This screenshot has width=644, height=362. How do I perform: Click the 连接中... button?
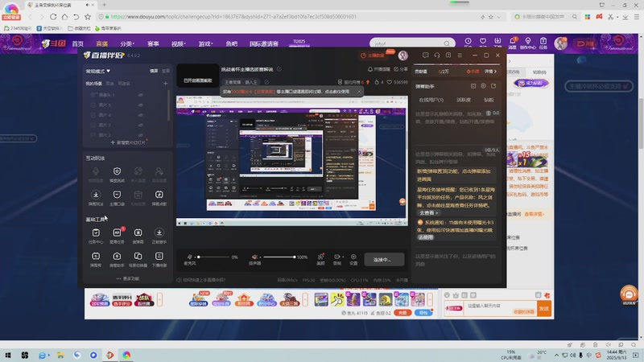click(384, 259)
